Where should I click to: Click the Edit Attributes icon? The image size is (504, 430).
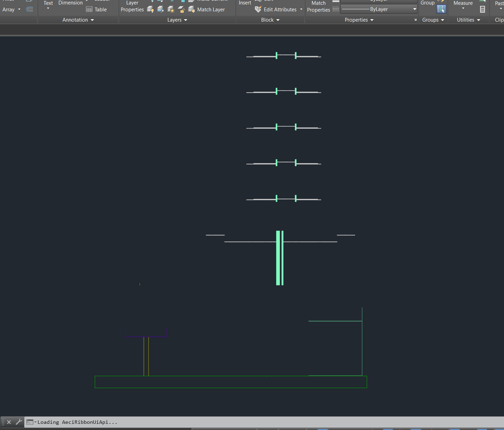258,9
